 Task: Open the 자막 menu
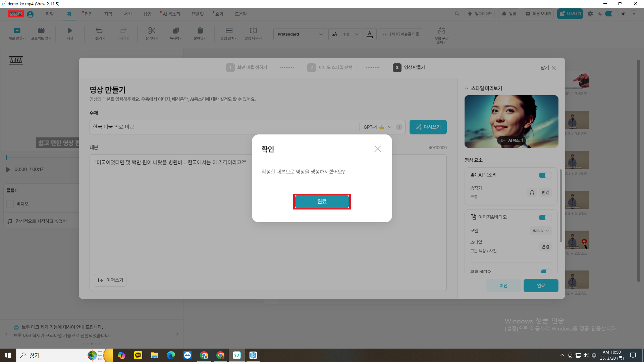tap(108, 14)
